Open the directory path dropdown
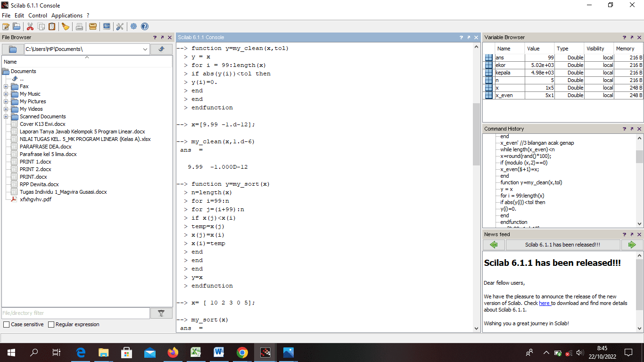The height and width of the screenshot is (362, 644). pos(145,49)
